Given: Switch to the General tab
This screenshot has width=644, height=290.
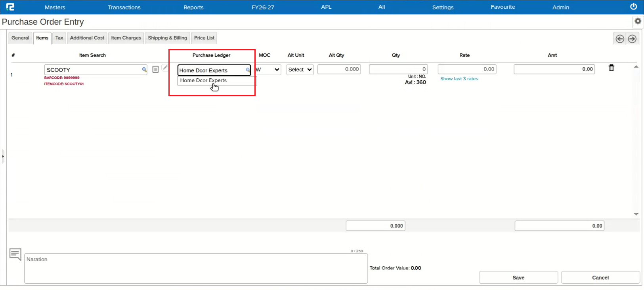Looking at the screenshot, I should (20, 38).
